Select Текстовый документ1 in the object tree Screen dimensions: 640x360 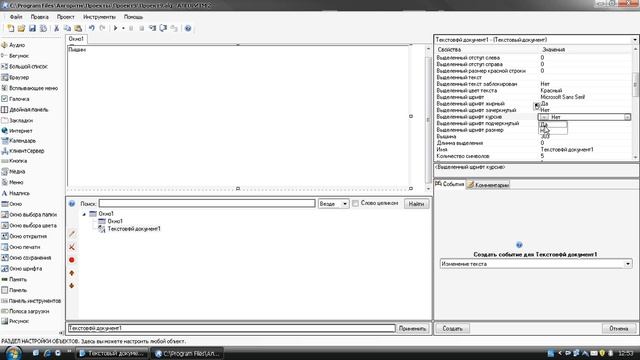(134, 229)
